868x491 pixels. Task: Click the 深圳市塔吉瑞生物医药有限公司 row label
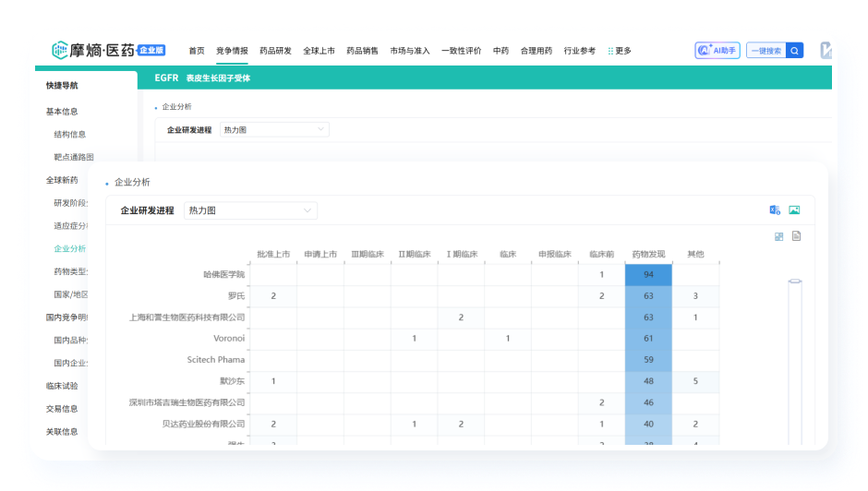tap(187, 402)
